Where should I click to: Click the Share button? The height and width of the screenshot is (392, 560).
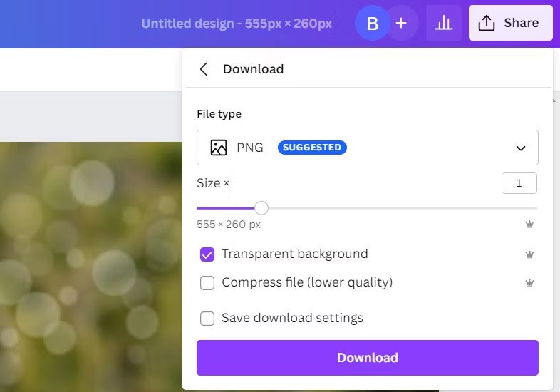(510, 24)
